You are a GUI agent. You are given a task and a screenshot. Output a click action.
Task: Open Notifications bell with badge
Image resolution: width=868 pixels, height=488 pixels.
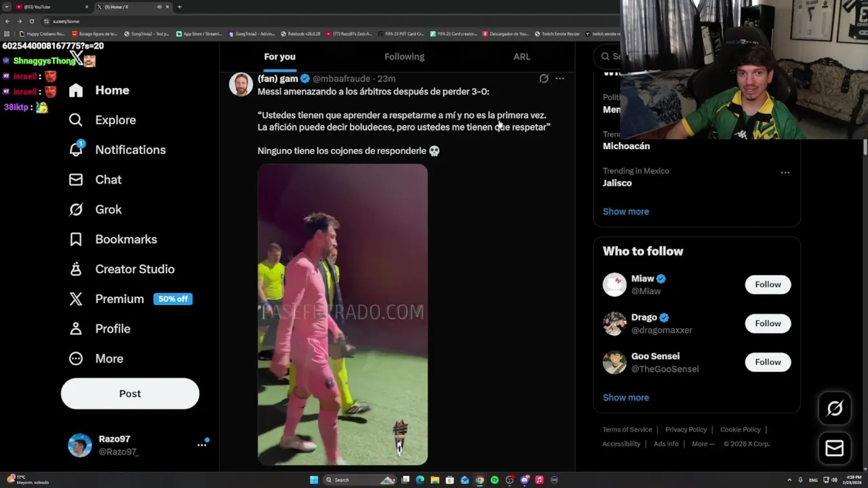(x=117, y=150)
